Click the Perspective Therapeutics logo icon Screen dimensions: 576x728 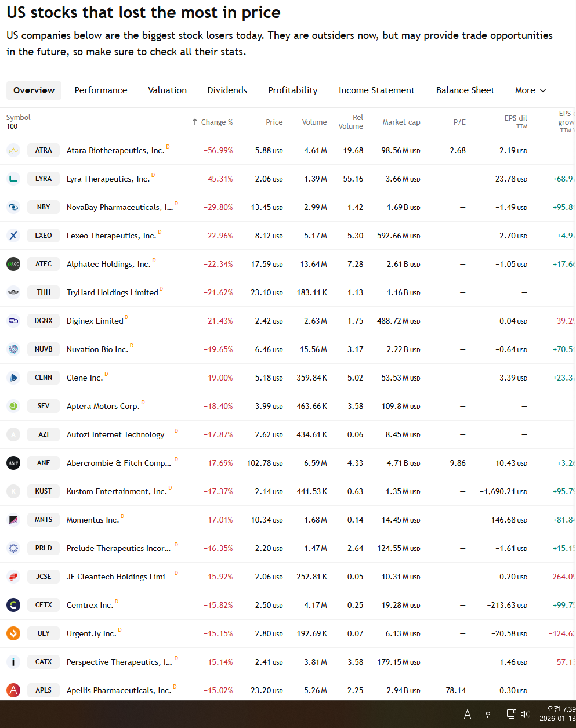(13, 662)
